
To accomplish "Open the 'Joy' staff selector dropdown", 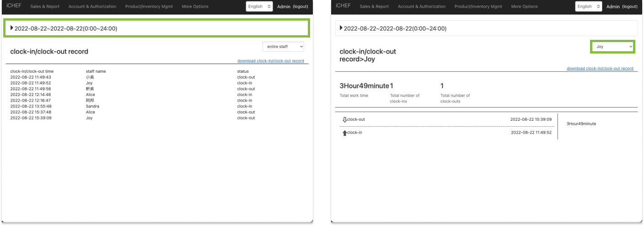I will click(612, 47).
